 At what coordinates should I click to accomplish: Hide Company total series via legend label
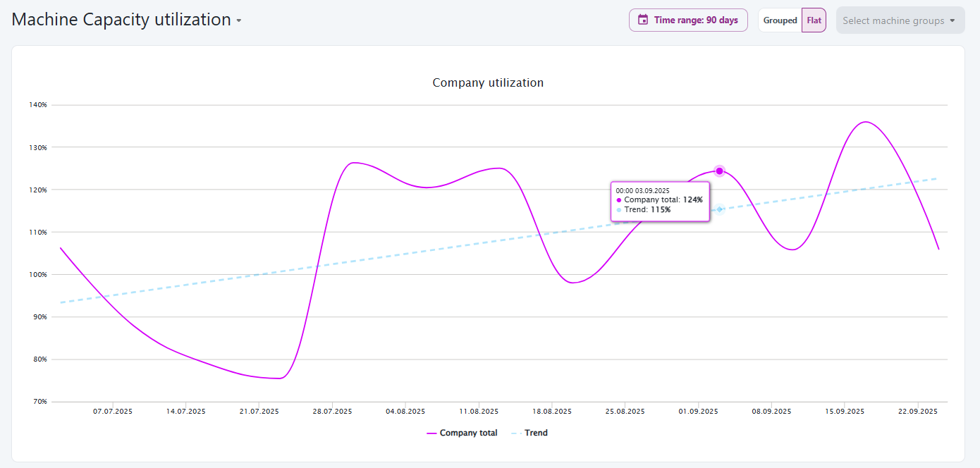pyautogui.click(x=468, y=433)
